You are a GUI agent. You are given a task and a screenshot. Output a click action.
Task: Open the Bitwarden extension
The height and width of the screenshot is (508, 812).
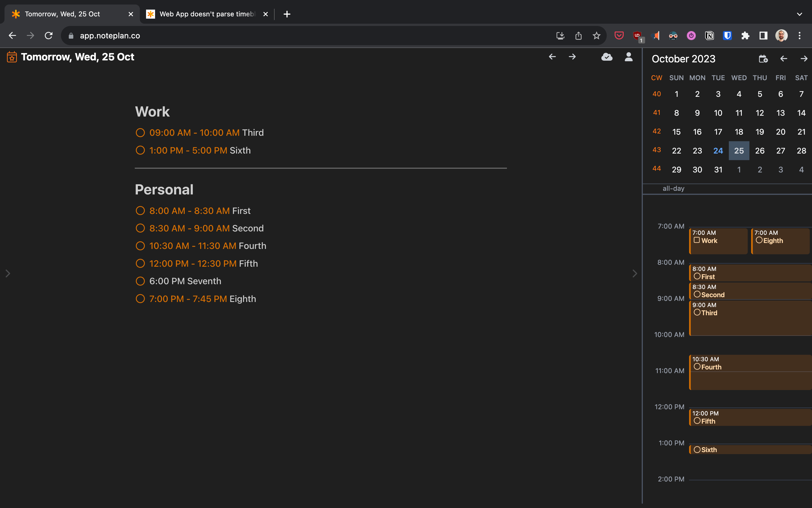coord(727,36)
